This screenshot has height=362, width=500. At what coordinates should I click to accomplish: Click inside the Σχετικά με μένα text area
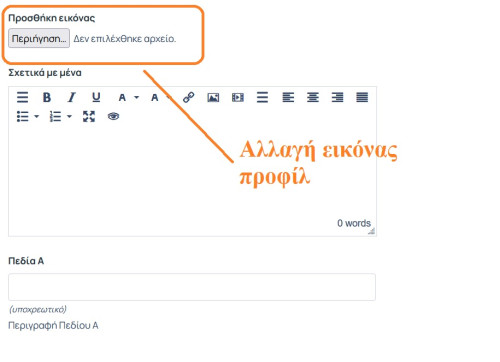point(192,173)
